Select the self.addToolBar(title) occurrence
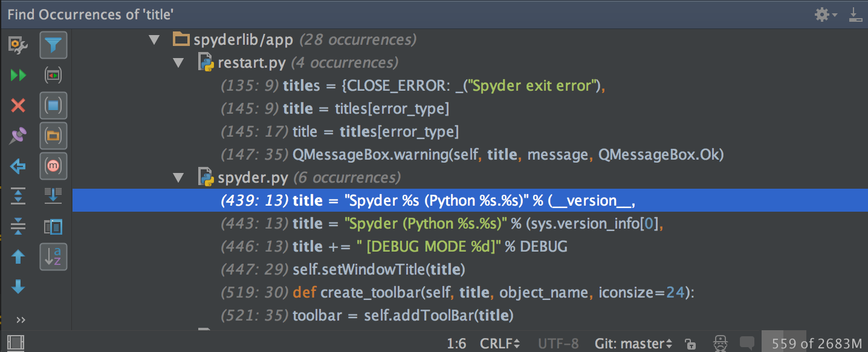This screenshot has width=868, height=352. tap(470, 316)
